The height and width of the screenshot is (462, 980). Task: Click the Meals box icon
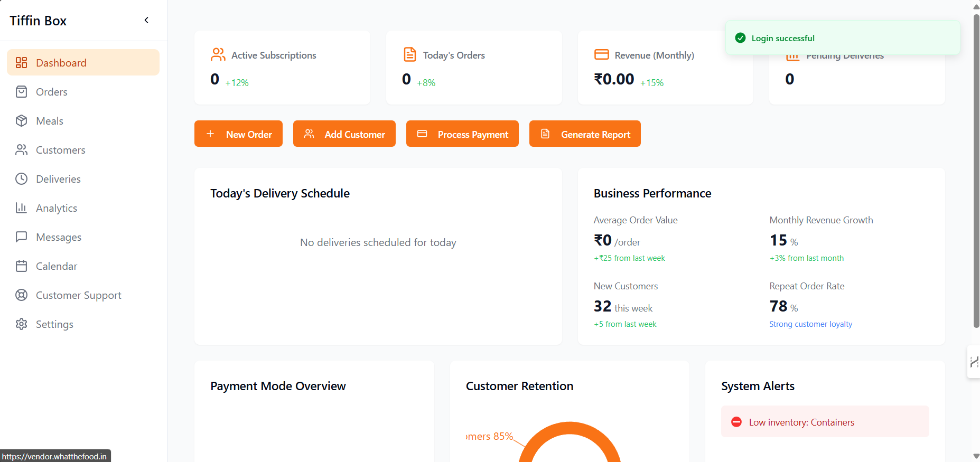pos(21,121)
